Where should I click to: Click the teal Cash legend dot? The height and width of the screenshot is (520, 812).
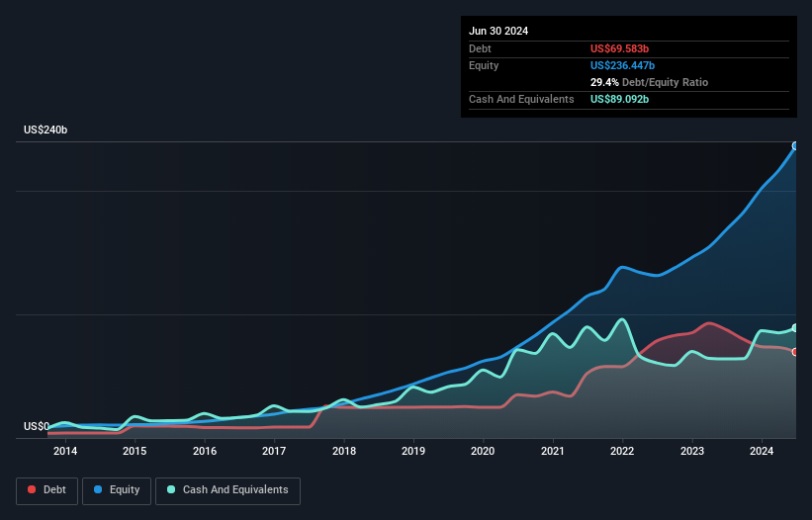171,489
